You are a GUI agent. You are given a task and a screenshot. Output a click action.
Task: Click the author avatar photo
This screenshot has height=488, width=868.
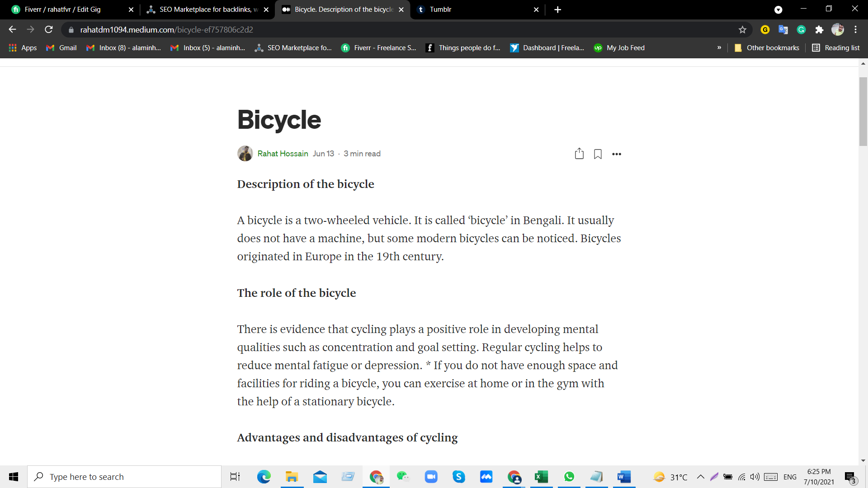(245, 154)
